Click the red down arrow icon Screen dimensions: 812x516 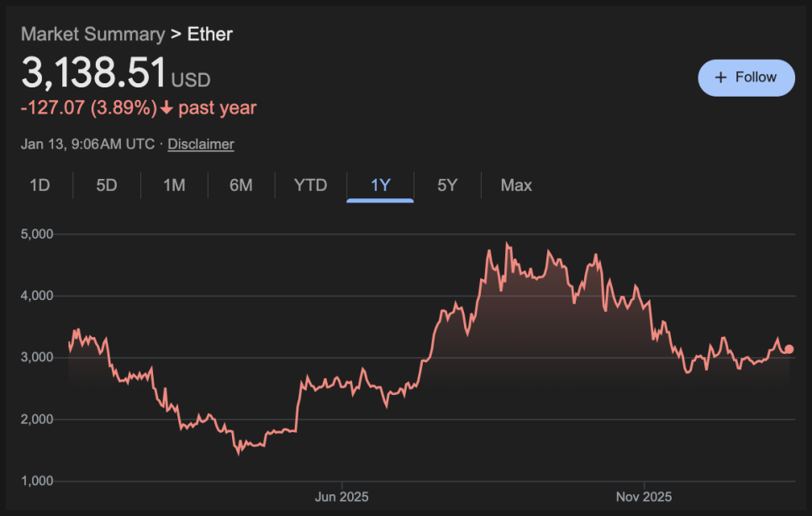[167, 108]
